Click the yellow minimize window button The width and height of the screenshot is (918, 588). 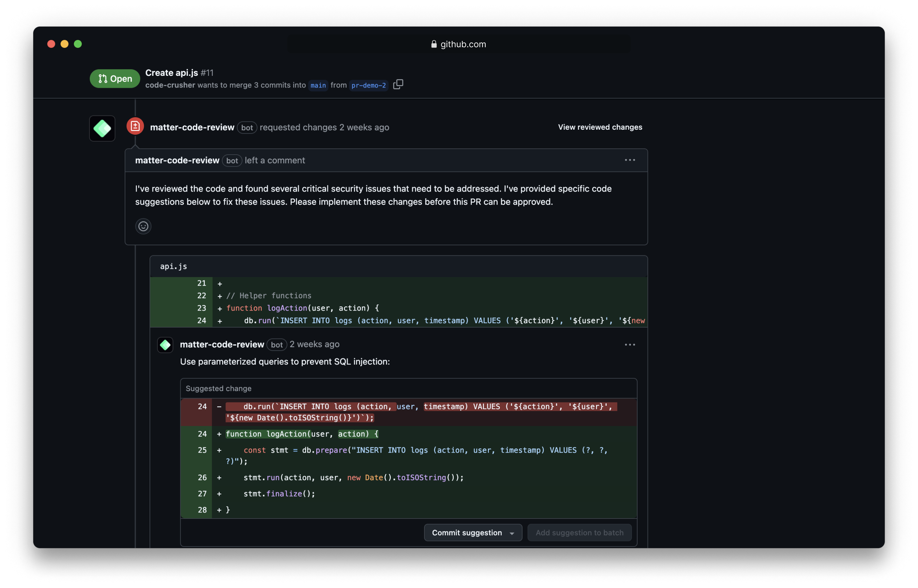tap(65, 44)
